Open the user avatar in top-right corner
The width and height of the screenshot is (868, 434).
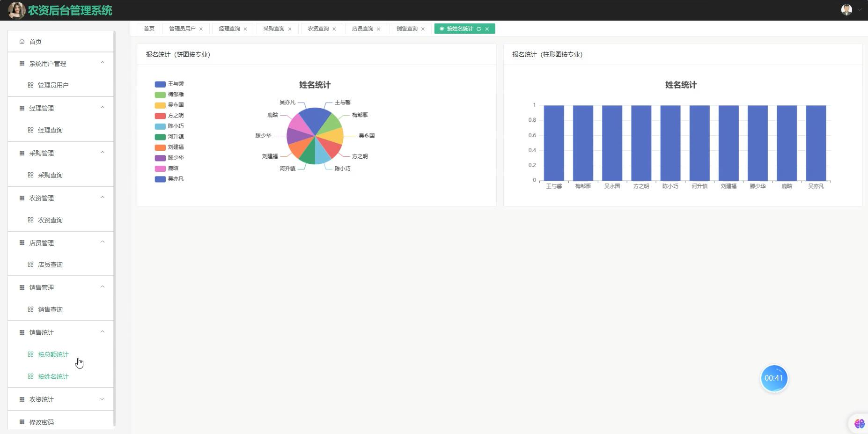click(846, 9)
